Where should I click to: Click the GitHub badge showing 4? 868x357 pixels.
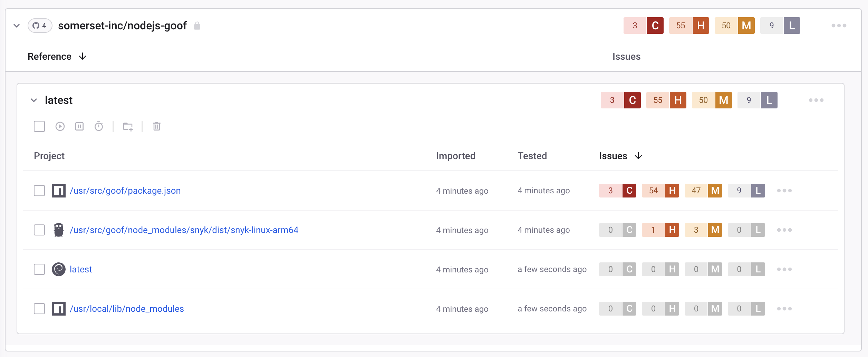tap(40, 26)
